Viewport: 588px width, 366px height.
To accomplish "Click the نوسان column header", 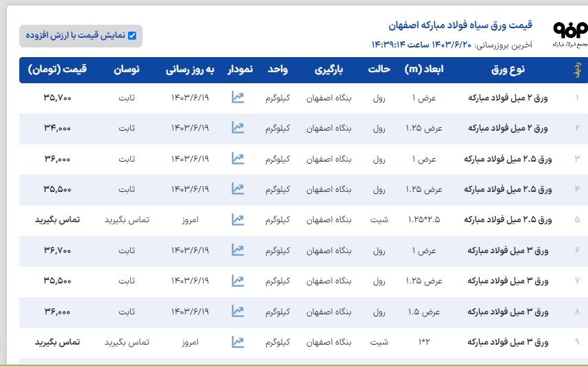I will (127, 69).
